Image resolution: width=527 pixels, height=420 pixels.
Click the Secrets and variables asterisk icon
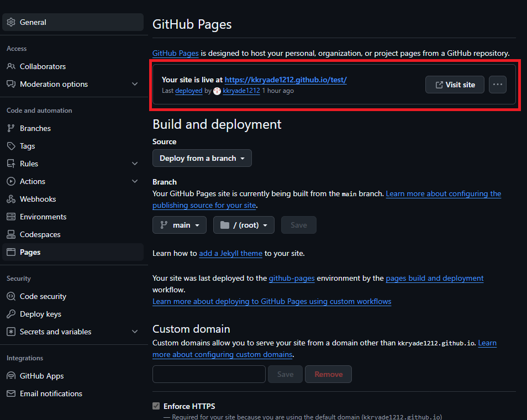pyautogui.click(x=11, y=332)
